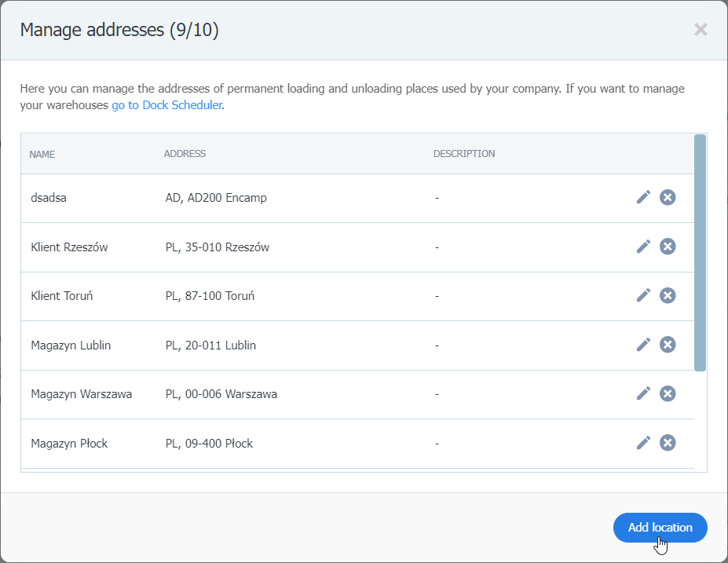Click the PL, 20-011 Lublin address

click(210, 345)
